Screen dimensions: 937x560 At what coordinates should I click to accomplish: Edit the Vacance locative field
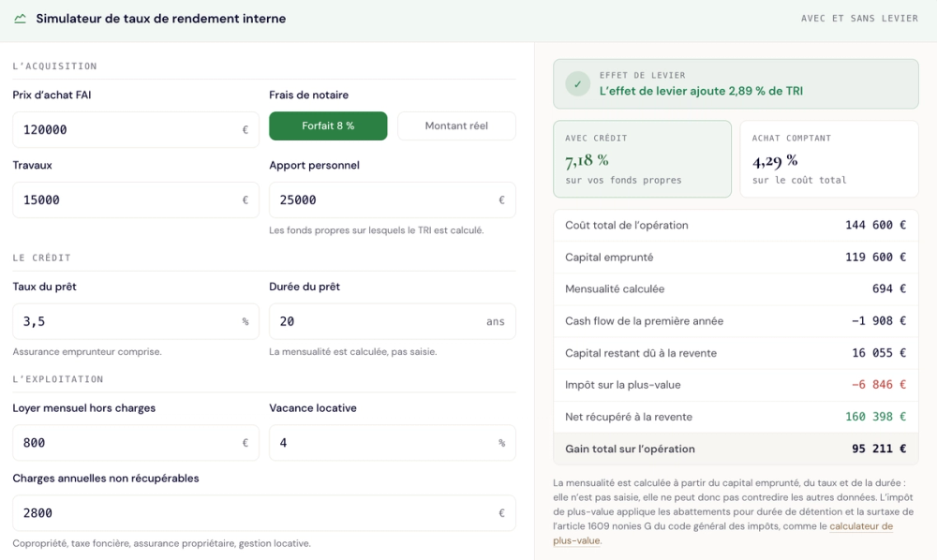coord(392,442)
